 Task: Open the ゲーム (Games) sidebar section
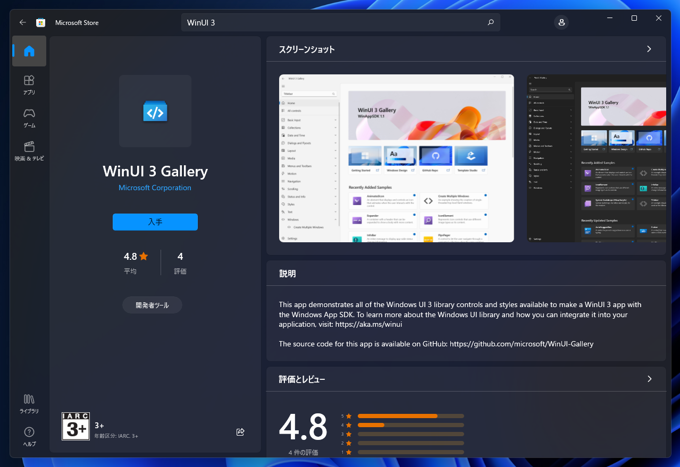point(29,118)
